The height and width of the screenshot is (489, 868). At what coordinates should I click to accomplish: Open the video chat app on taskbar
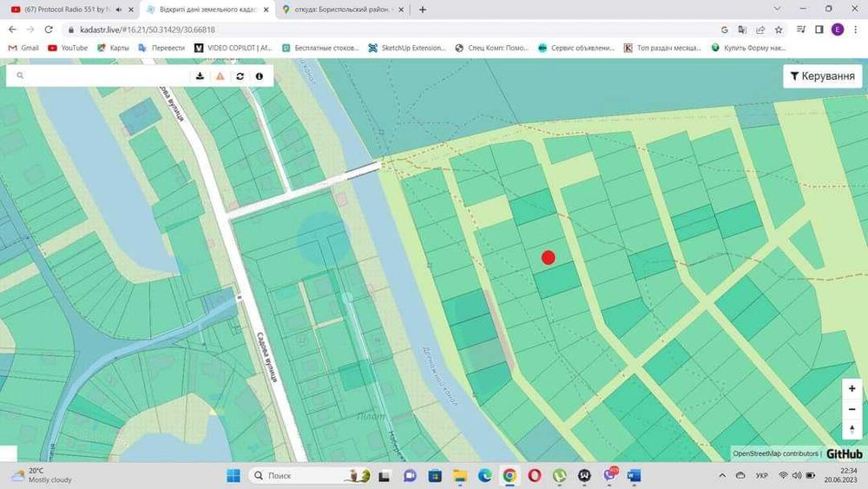click(x=410, y=476)
